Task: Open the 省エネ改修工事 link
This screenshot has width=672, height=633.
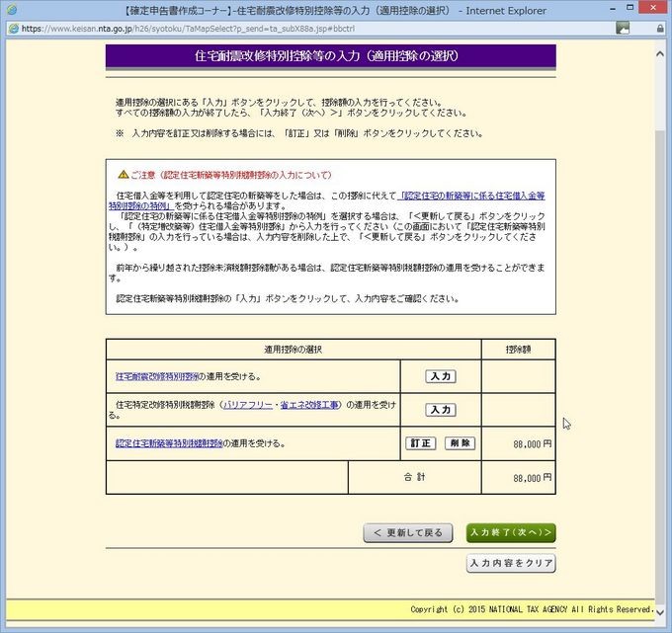Action: point(309,405)
